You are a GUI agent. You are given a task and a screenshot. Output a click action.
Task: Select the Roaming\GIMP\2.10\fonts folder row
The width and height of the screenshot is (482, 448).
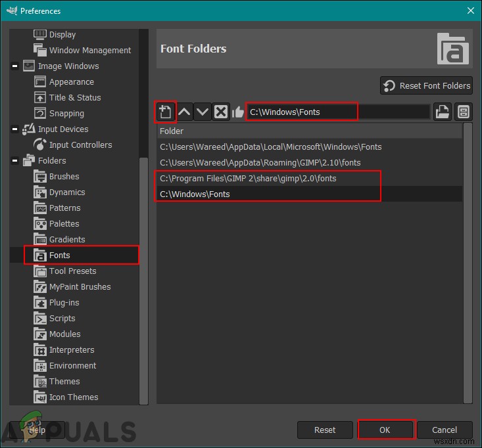pyautogui.click(x=309, y=162)
